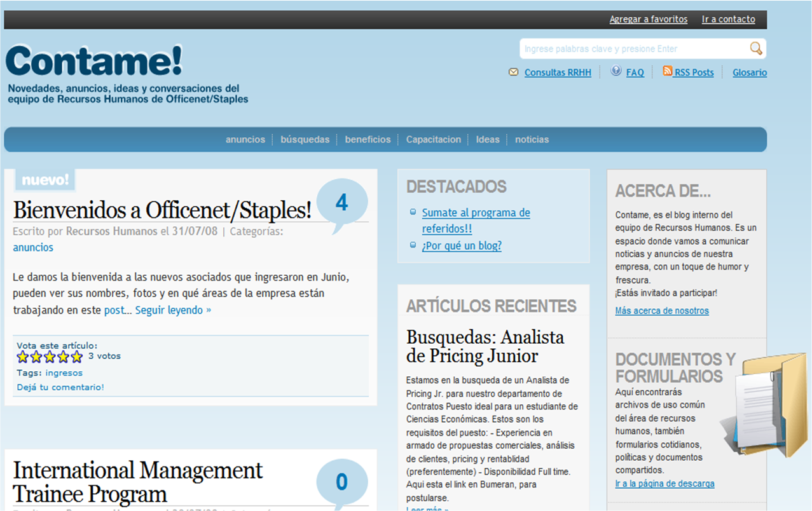Image resolution: width=812 pixels, height=511 pixels.
Task: Follow the Ir a contacto link
Action: 728,19
